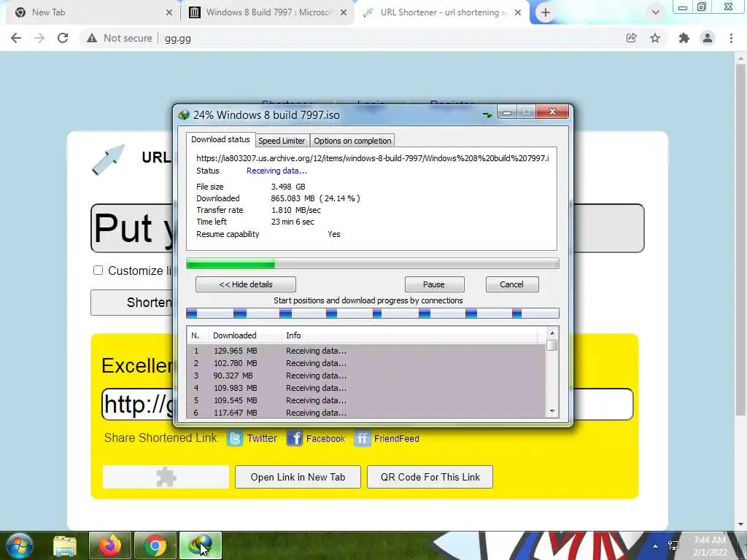Click the browser forward arrow
The width and height of the screenshot is (747, 560).
click(x=39, y=38)
